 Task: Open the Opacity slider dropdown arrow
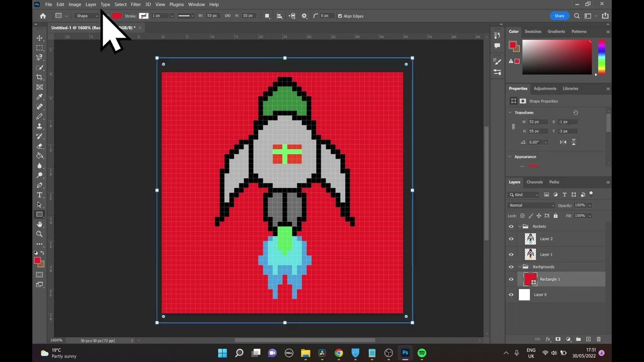(590, 205)
